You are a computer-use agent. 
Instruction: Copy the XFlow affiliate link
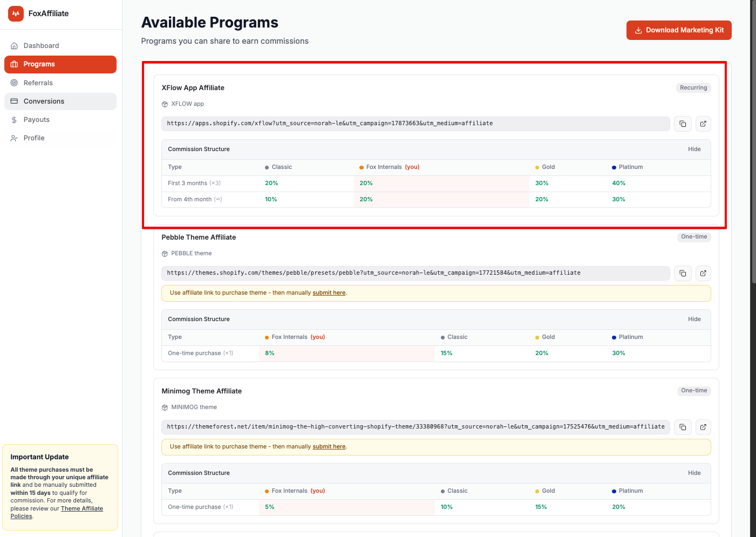coord(683,124)
